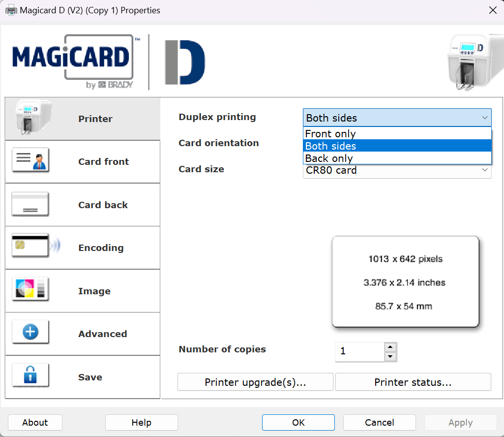Screen dimensions: 504x437
Task: Open the Encoding tab
Action: coord(83,248)
